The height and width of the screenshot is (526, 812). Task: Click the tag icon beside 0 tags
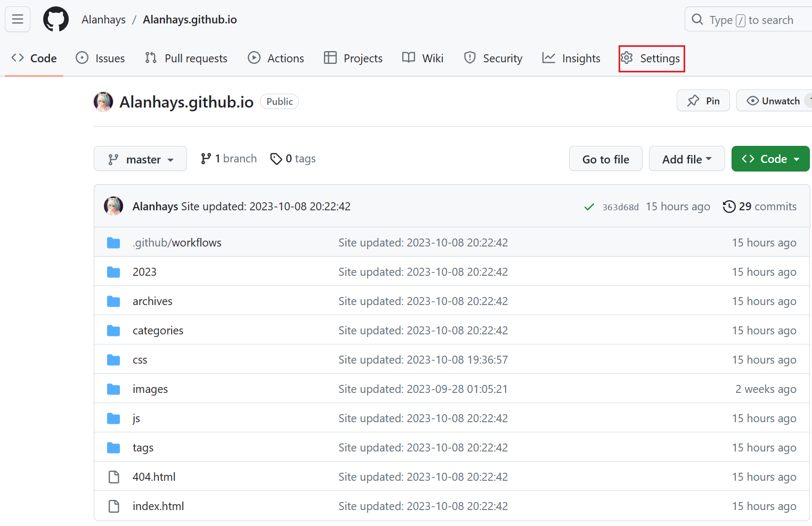coord(276,159)
